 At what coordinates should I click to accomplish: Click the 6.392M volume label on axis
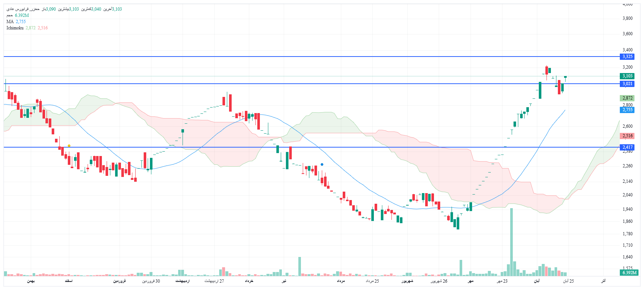click(630, 272)
